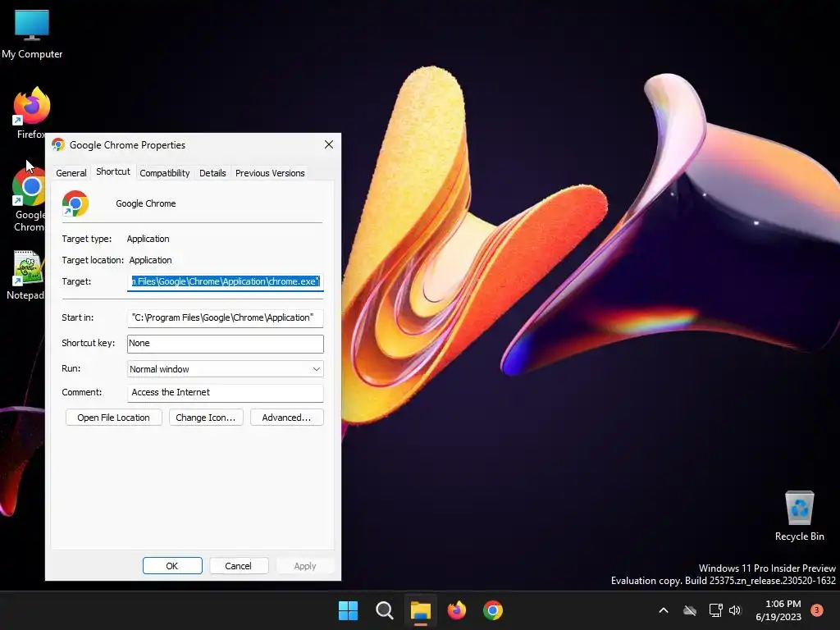Switch to the General tab
This screenshot has height=630, width=840.
[x=71, y=173]
